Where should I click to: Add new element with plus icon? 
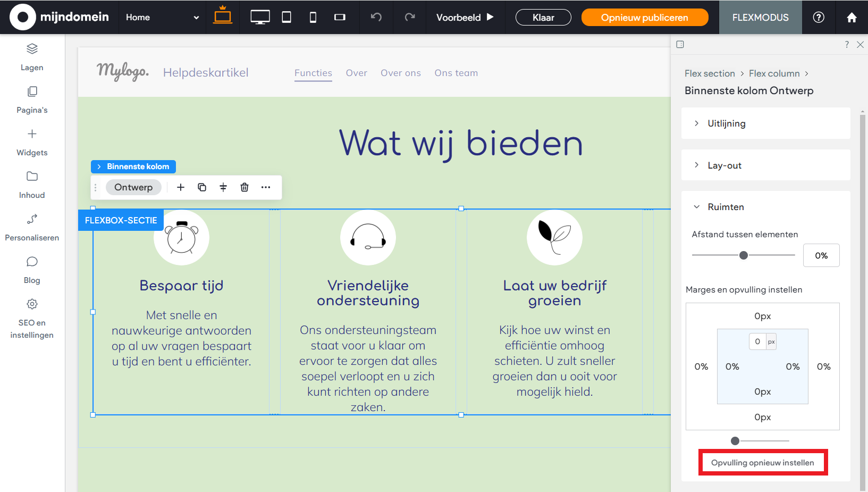pyautogui.click(x=181, y=187)
